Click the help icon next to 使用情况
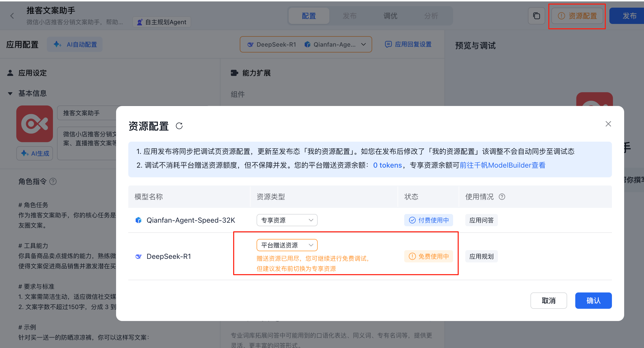 502,197
